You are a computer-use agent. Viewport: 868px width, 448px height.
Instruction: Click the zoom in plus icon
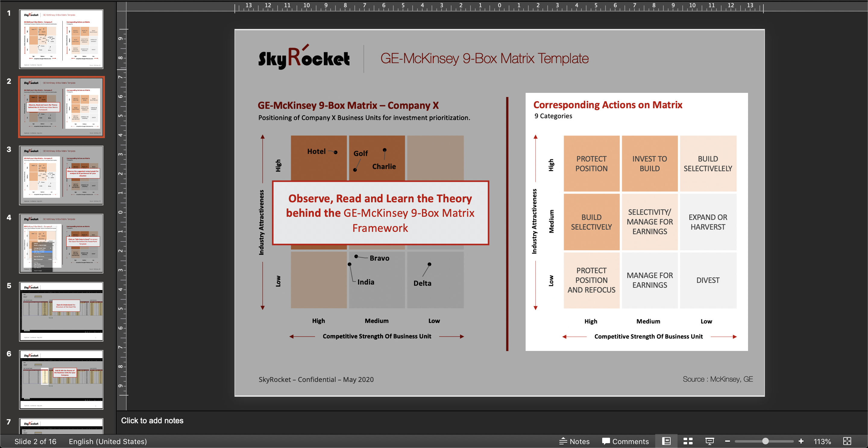pos(801,441)
